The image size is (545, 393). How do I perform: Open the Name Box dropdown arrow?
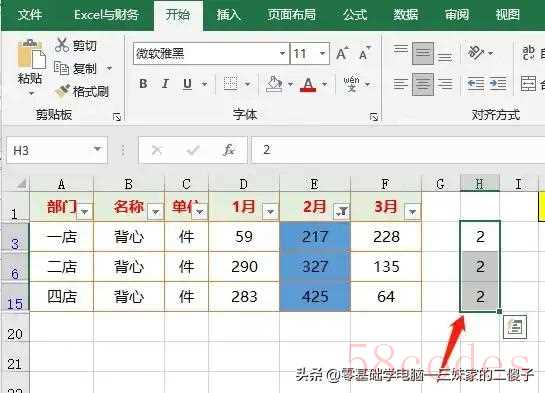[97, 149]
